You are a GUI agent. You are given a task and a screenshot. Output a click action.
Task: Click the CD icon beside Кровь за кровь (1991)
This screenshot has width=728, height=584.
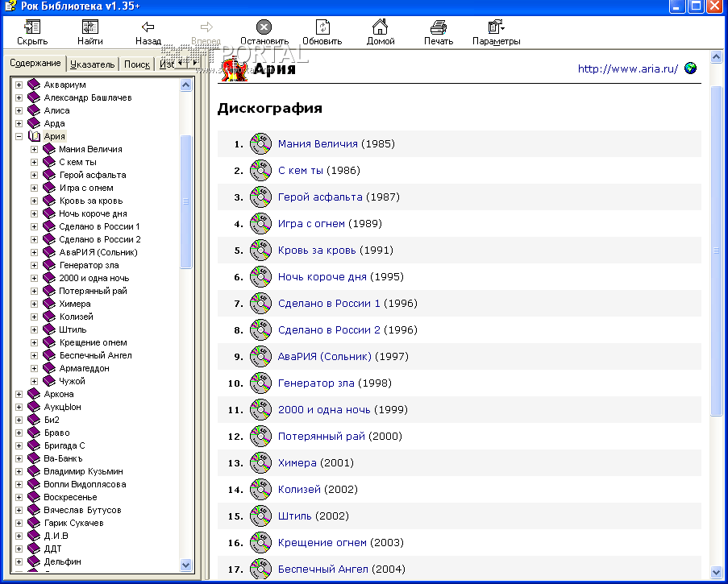[260, 250]
